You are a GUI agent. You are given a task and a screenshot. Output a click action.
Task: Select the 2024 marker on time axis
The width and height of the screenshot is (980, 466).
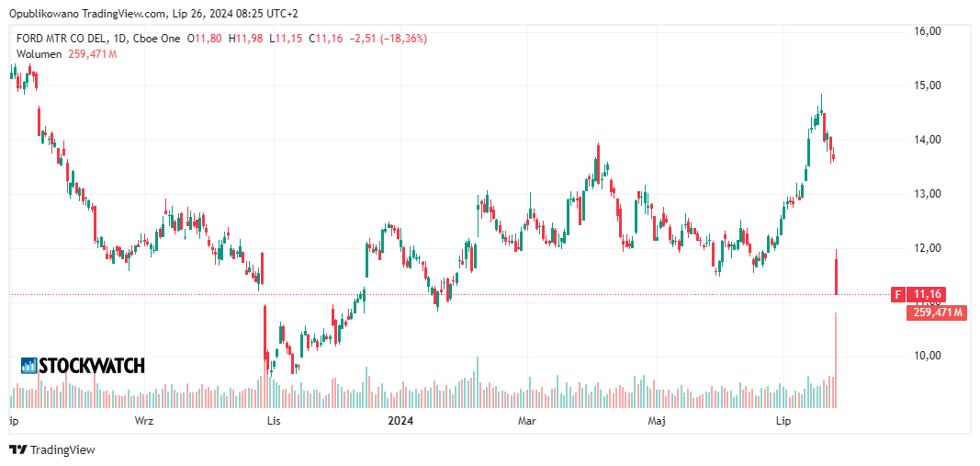pos(400,421)
